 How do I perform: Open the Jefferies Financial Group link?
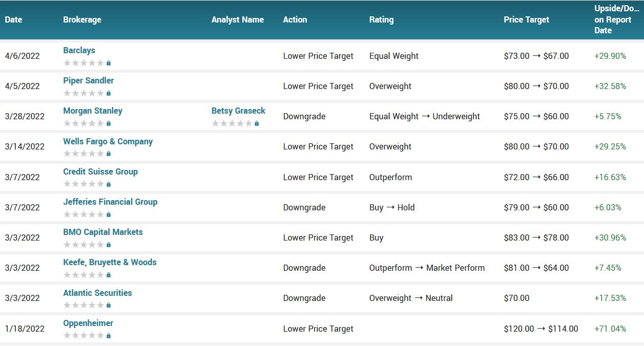pos(110,202)
